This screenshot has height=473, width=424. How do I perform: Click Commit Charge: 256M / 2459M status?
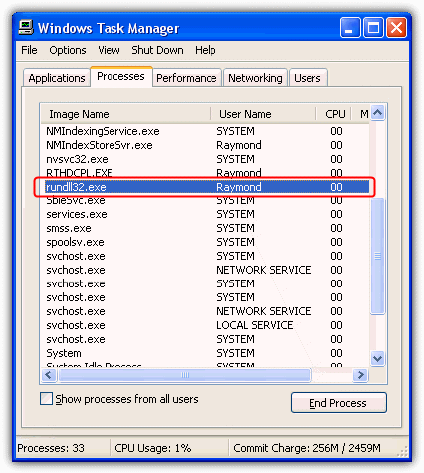307,448
